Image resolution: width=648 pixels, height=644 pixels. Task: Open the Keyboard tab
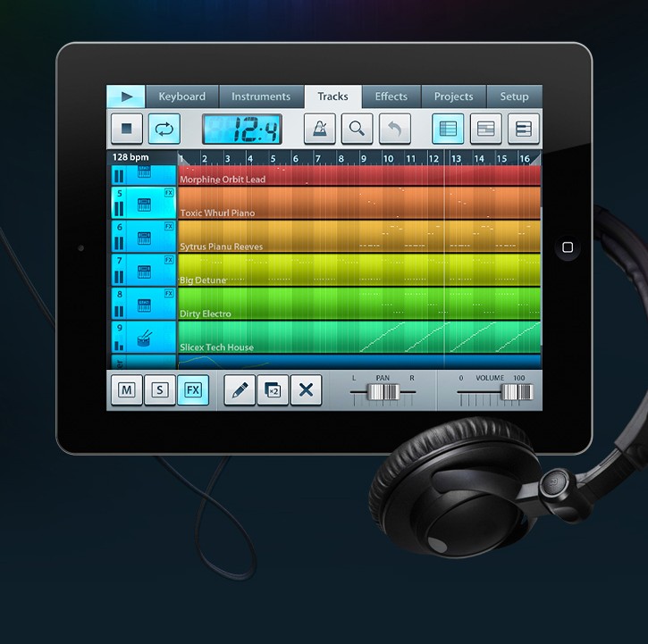point(181,96)
